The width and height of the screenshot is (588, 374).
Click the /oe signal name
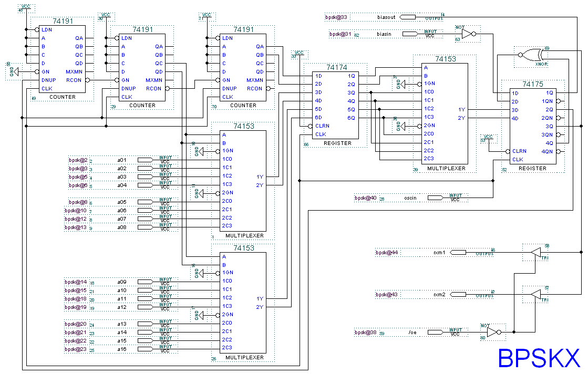tap(412, 333)
